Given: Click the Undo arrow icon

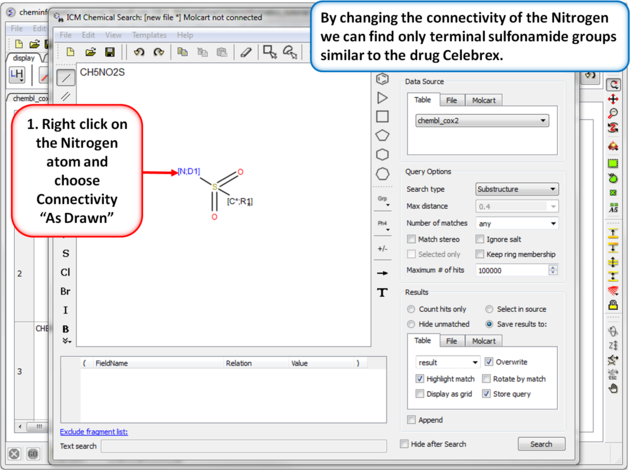Looking at the screenshot, I should (x=139, y=52).
